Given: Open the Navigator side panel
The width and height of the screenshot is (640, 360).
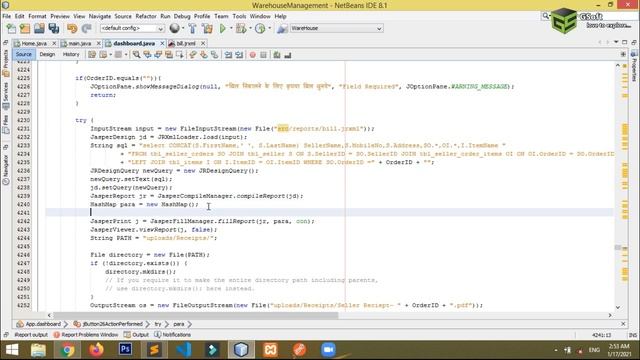Looking at the screenshot, I should coord(6,170).
